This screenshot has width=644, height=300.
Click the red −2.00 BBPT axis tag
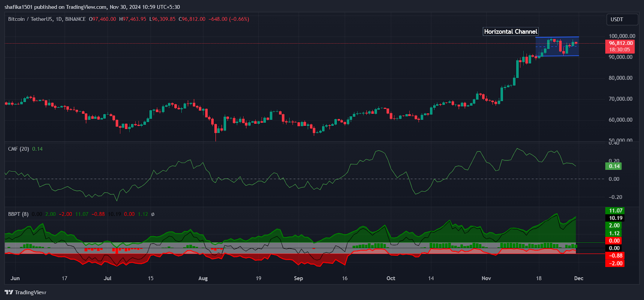click(615, 263)
